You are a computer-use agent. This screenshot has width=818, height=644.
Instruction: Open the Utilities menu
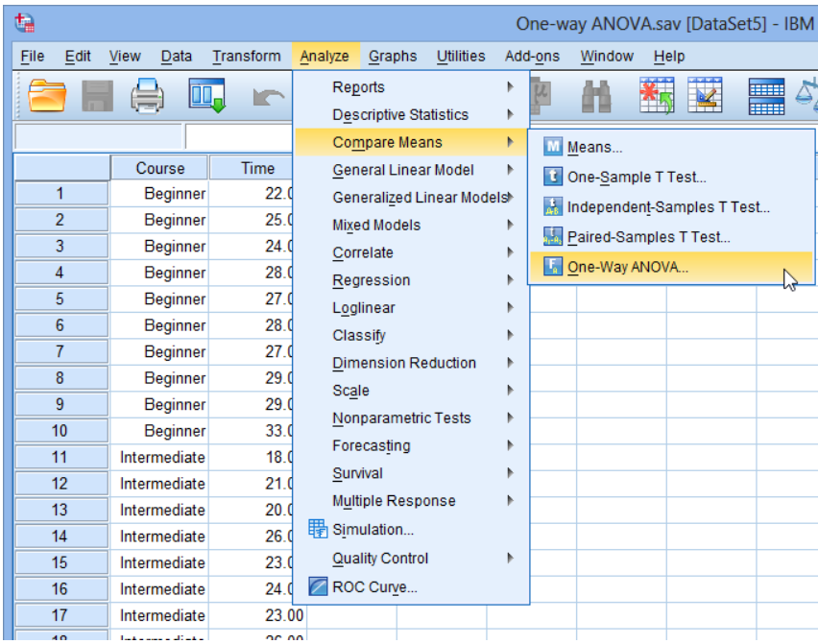point(461,56)
